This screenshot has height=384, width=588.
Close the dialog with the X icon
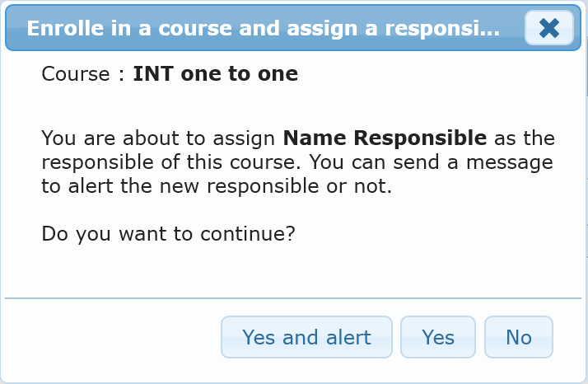548,29
